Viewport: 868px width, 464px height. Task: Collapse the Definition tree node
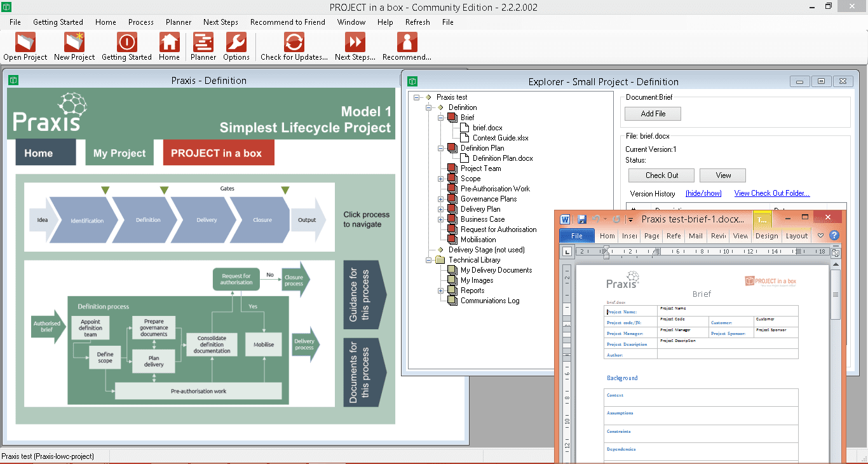pos(429,107)
